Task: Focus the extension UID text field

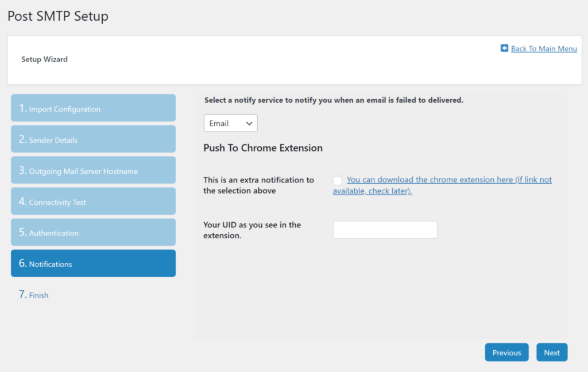Action: (x=385, y=230)
